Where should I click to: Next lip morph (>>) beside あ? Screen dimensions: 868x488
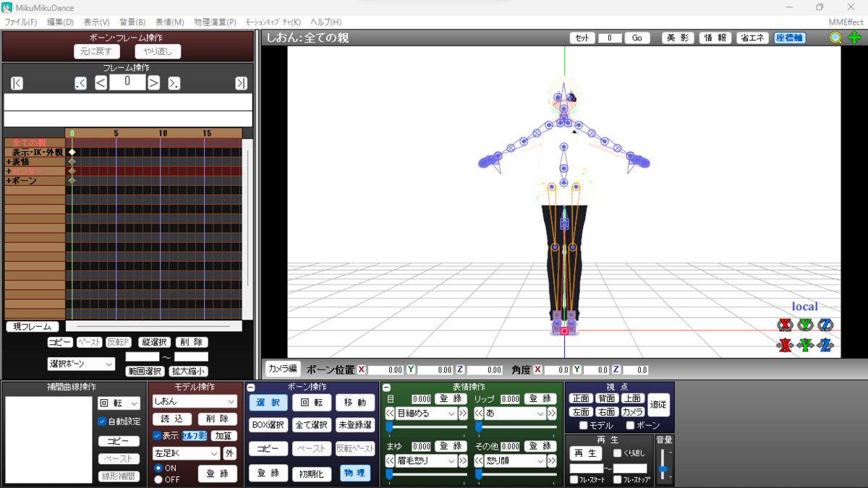tap(552, 414)
